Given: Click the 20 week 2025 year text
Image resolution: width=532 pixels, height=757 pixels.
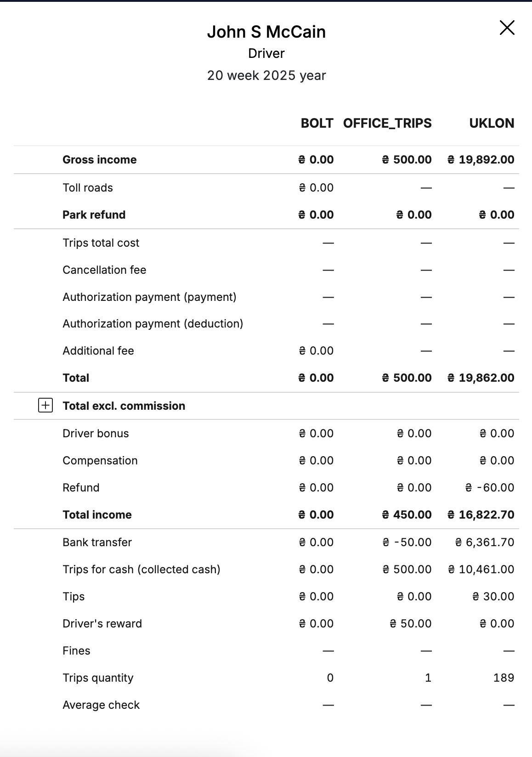Looking at the screenshot, I should click(266, 75).
